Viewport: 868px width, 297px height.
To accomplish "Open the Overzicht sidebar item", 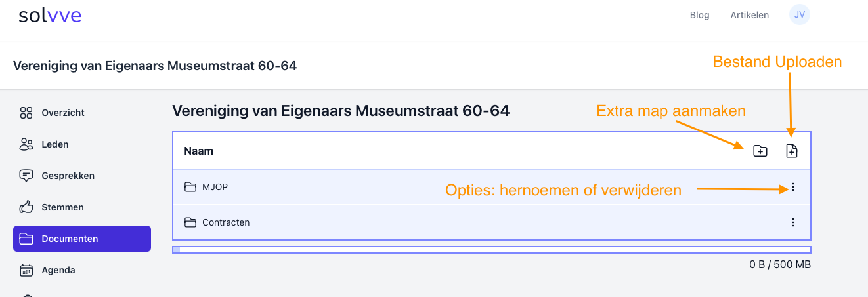I will tap(62, 113).
